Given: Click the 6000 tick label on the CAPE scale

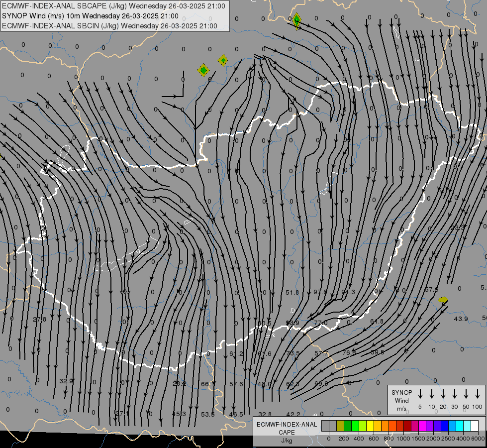Looking at the screenshot, I should point(479,439).
